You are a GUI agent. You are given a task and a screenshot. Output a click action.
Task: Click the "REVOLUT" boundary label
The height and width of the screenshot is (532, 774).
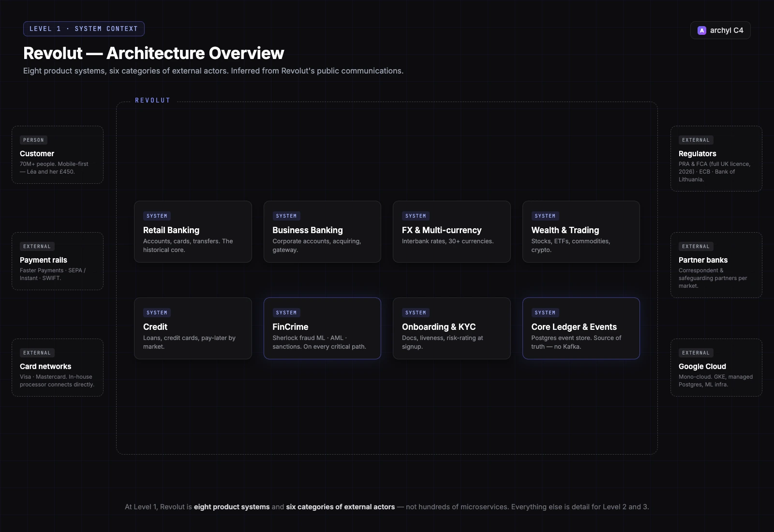tap(153, 101)
